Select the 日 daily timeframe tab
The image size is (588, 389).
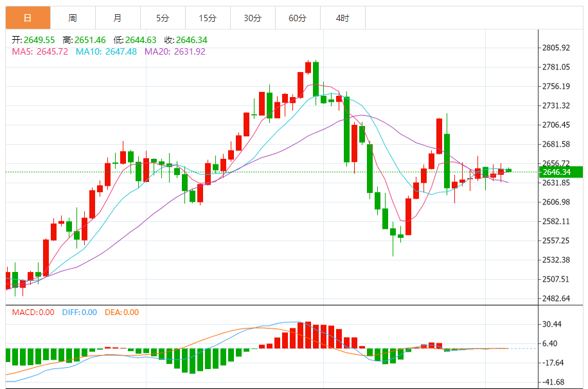click(x=28, y=17)
